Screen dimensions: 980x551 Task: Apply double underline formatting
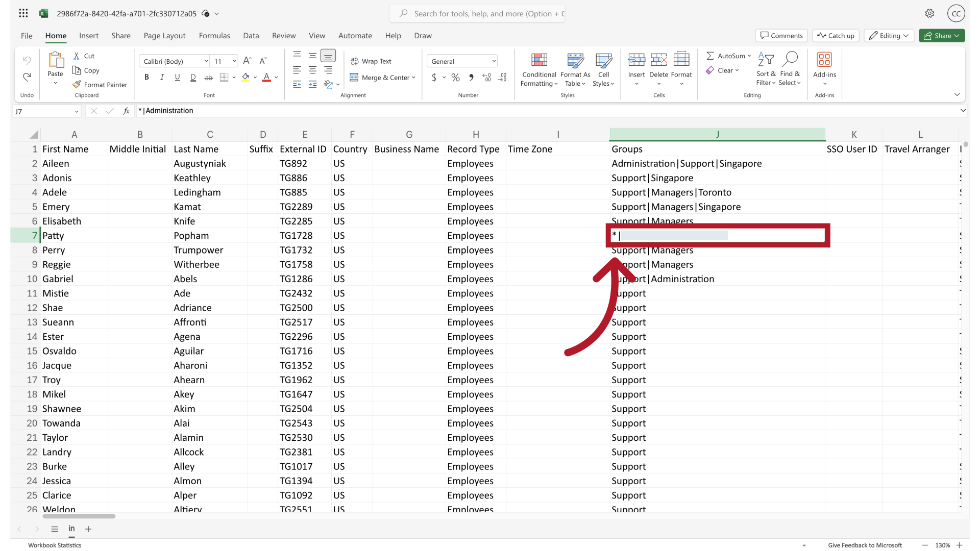(x=193, y=78)
